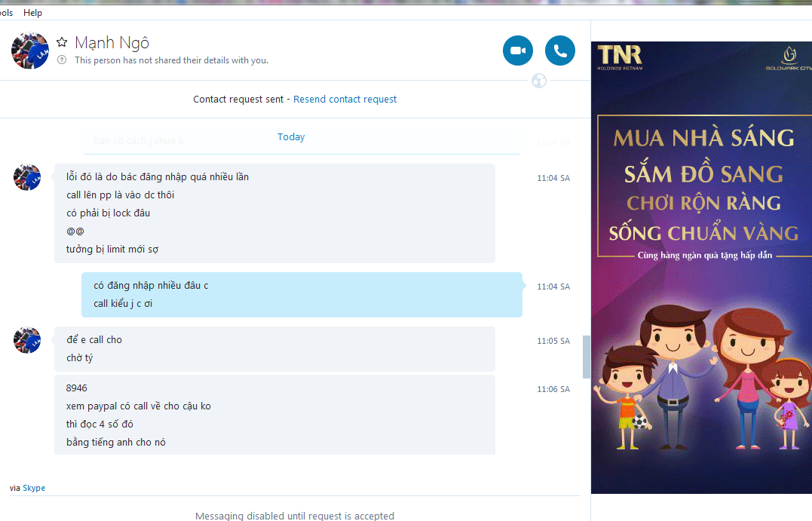This screenshot has width=812, height=521.
Task: Click sent message 'có đăng nhập nhiều đâu c'
Action: click(x=151, y=286)
